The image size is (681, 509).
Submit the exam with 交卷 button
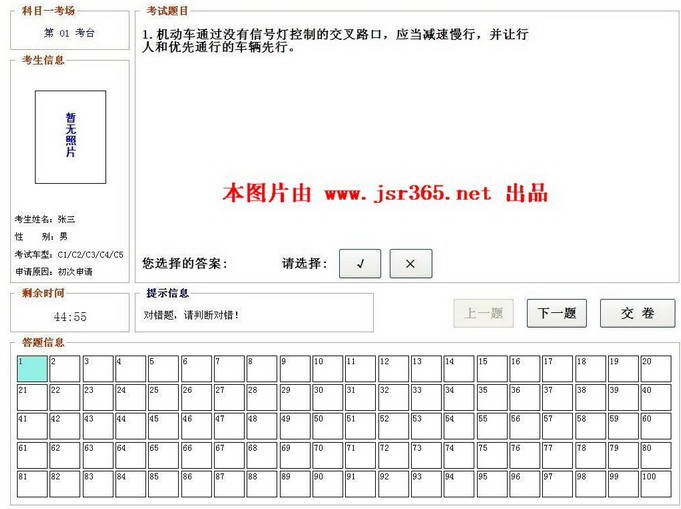pos(638,313)
